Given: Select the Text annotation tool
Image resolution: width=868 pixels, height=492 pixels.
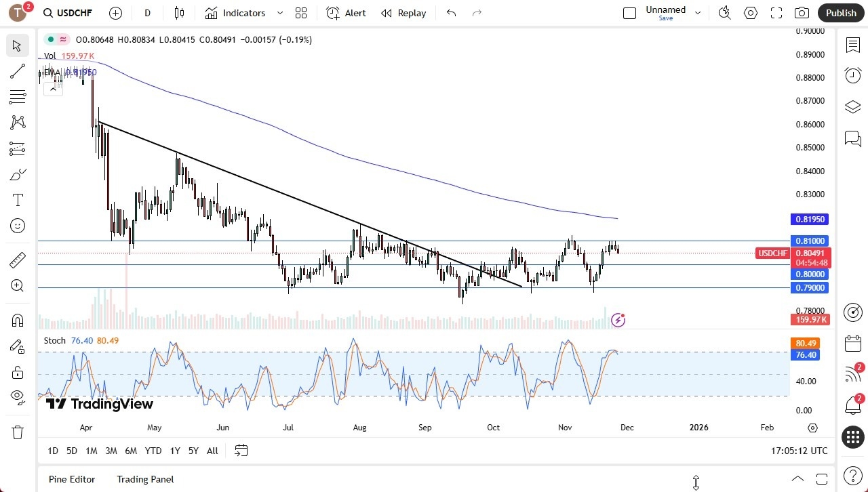Looking at the screenshot, I should click(18, 200).
